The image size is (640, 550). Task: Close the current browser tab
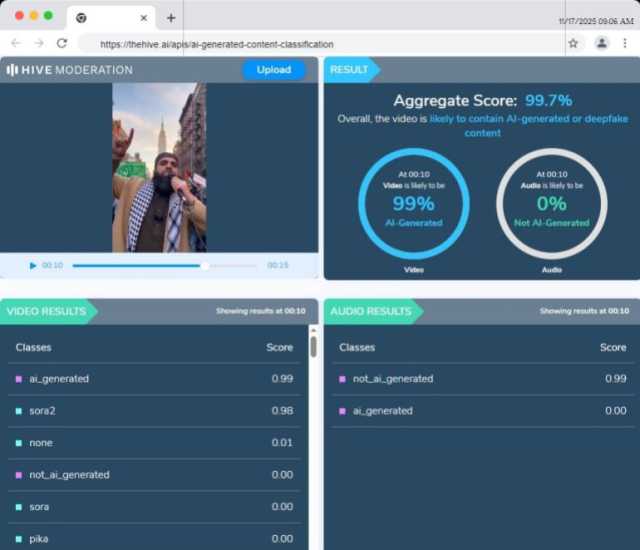coord(144,18)
